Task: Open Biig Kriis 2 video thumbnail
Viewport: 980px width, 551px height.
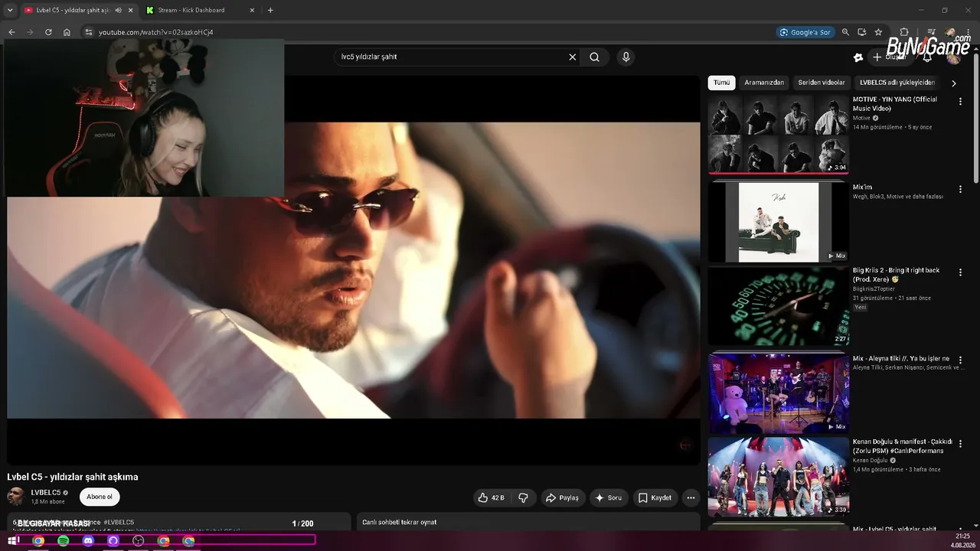Action: coord(779,306)
